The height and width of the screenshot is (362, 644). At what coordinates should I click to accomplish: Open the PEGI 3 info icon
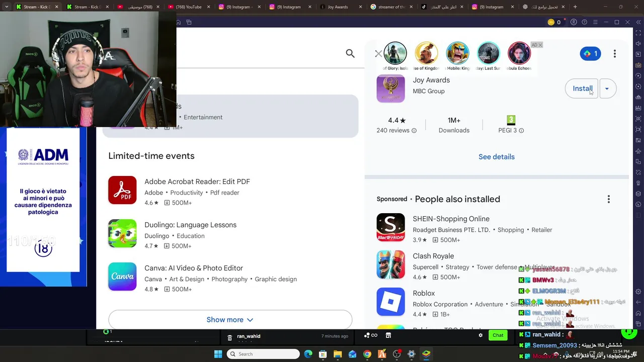pos(521,131)
